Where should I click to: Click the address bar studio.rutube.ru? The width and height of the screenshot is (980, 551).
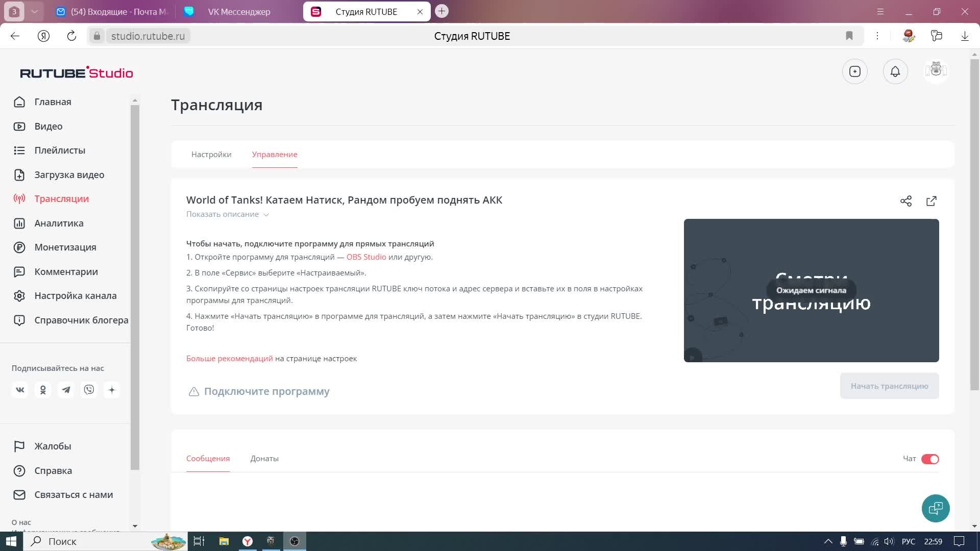pyautogui.click(x=148, y=36)
